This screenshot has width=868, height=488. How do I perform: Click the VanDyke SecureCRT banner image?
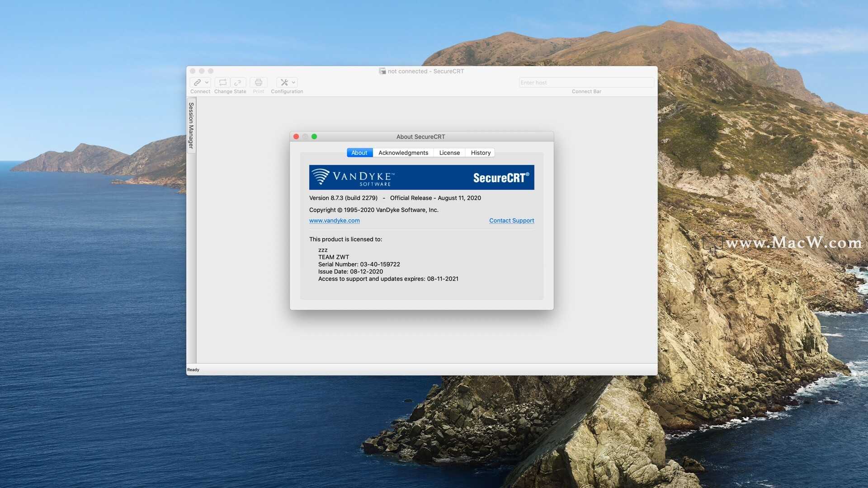tap(421, 177)
